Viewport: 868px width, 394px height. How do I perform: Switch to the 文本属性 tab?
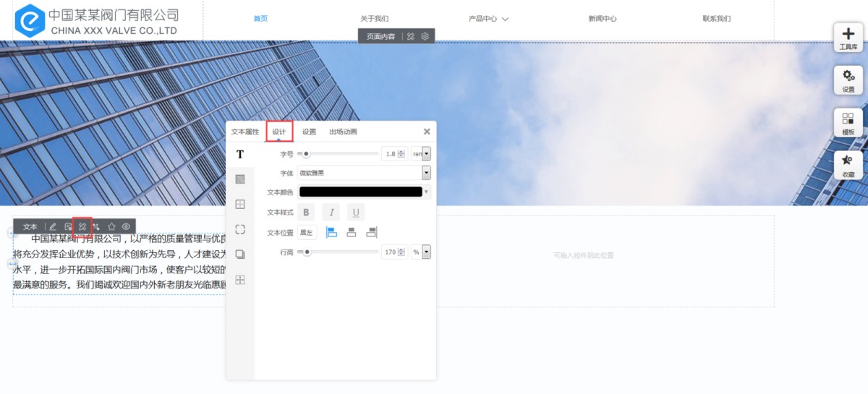[245, 132]
